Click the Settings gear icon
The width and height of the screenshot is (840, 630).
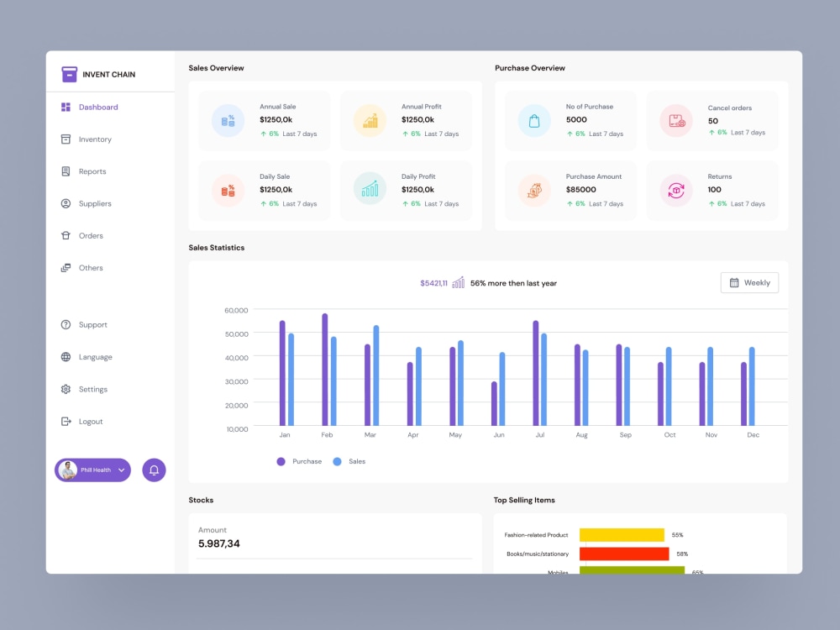(x=66, y=389)
